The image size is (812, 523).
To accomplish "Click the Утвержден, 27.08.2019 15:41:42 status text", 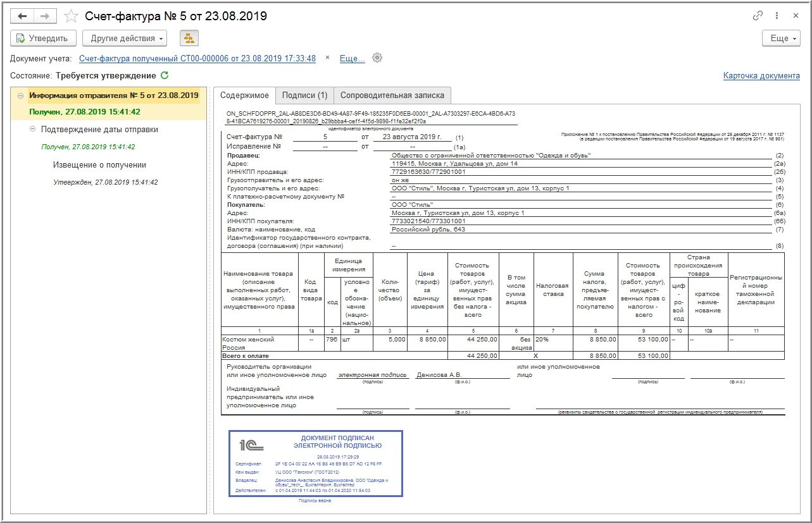I will point(106,182).
